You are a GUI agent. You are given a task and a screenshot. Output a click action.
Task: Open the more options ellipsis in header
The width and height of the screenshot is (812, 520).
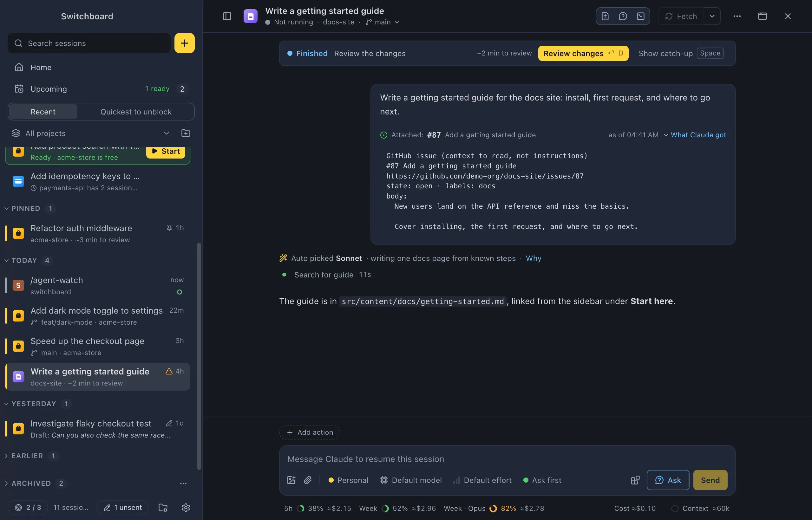[737, 16]
